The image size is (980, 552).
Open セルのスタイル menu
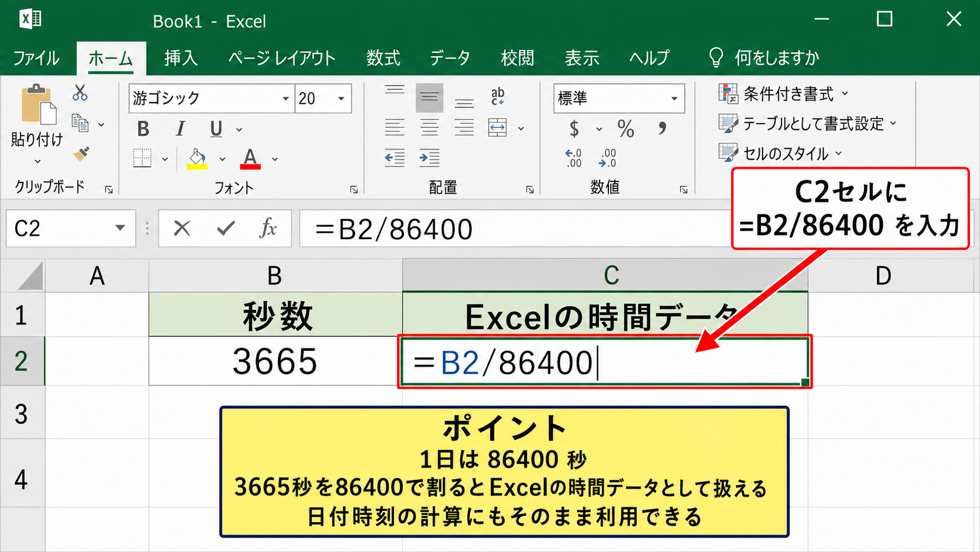[780, 154]
